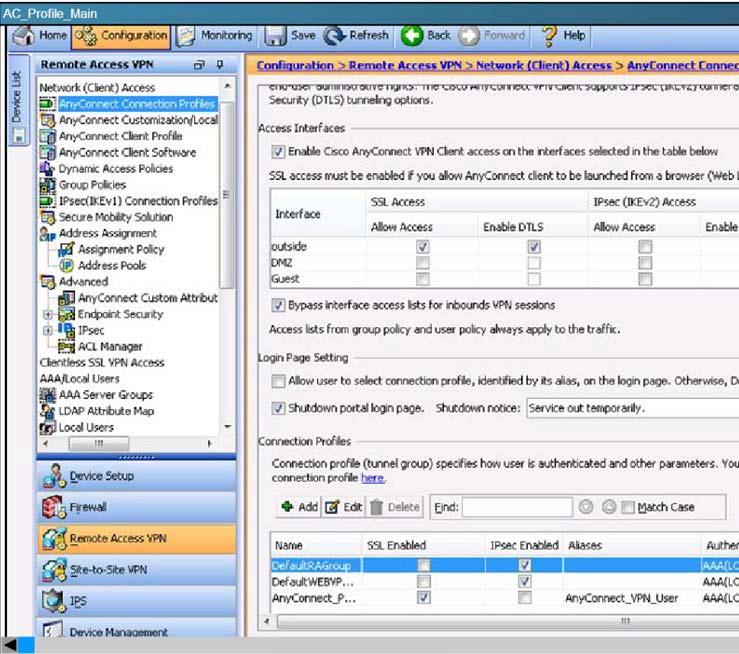The width and height of the screenshot is (739, 654).
Task: Open the Firewall section icon
Action: tap(54, 507)
